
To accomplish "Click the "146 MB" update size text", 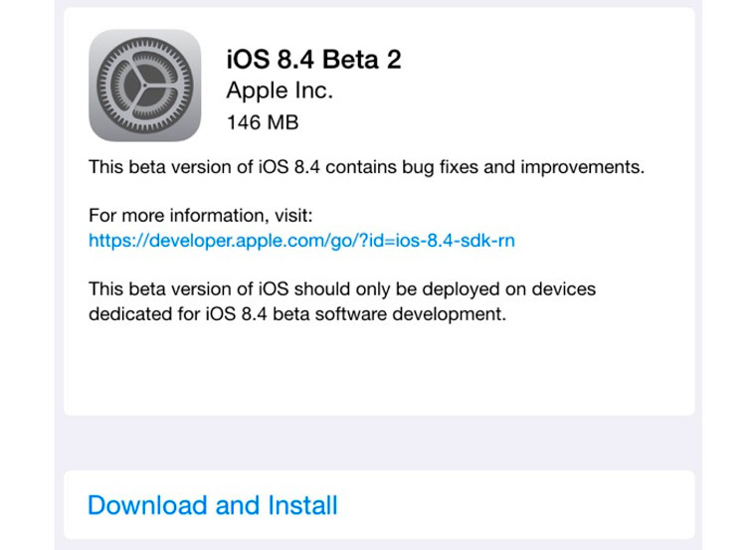I will pos(263,123).
